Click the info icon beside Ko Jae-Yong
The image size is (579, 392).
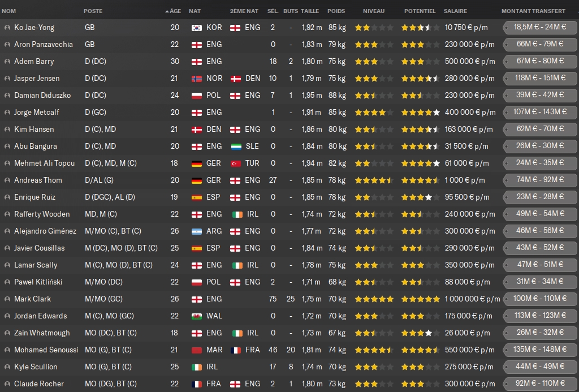tap(7, 27)
